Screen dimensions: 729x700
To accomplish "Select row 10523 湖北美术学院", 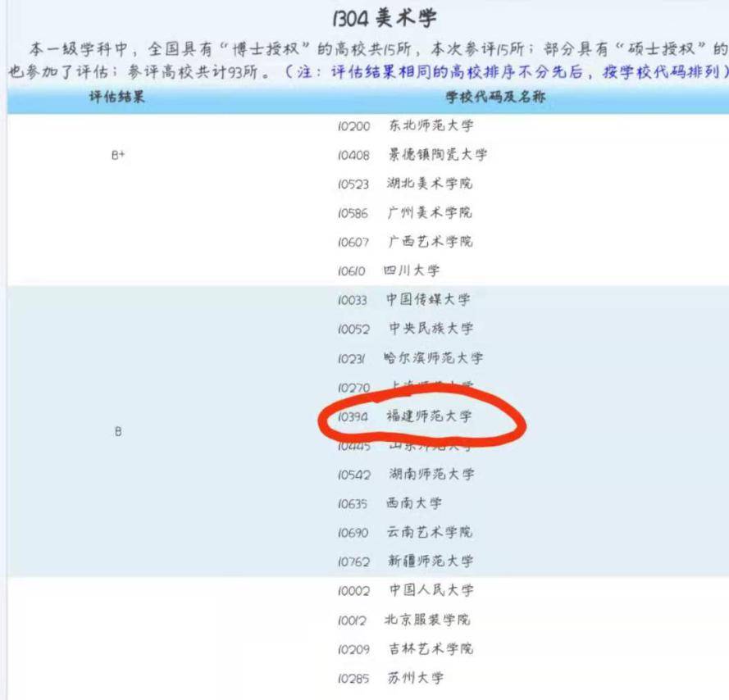I will click(x=405, y=184).
